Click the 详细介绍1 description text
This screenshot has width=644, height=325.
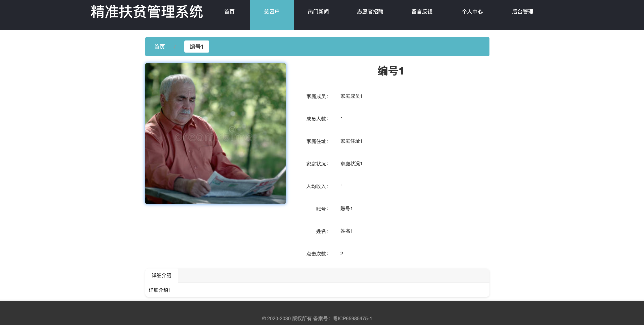click(160, 290)
